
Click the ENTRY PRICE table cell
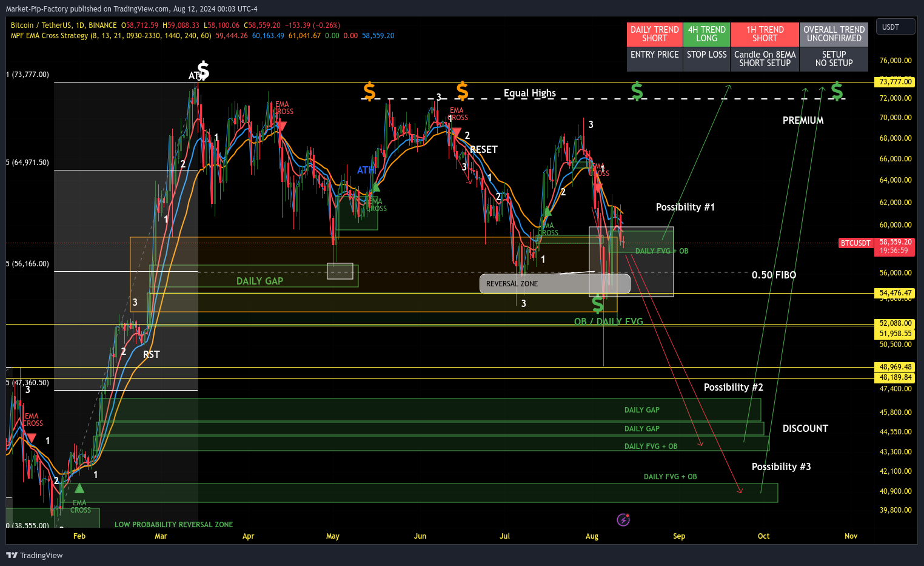click(655, 59)
